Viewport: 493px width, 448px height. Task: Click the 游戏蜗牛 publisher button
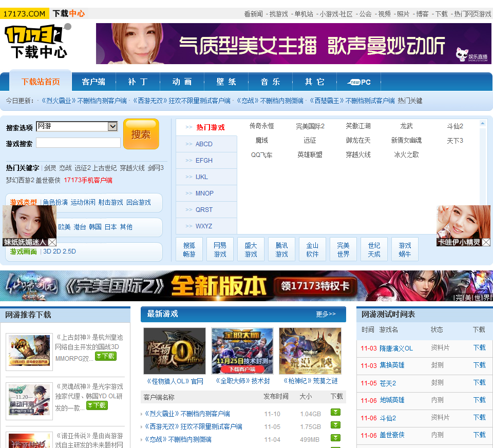405,249
